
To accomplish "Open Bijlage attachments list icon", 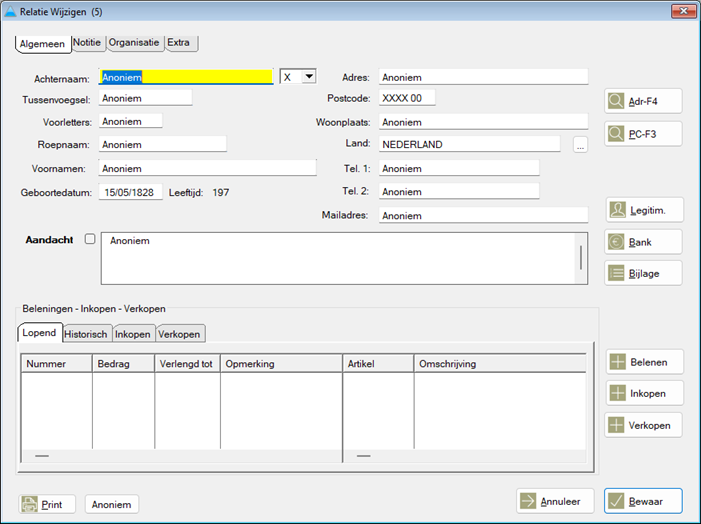I will click(x=616, y=273).
